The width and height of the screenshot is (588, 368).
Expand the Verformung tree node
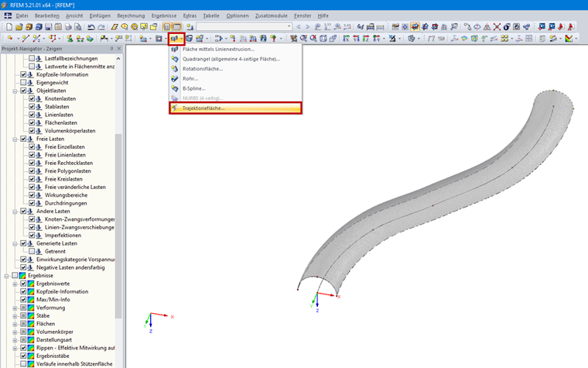click(15, 308)
